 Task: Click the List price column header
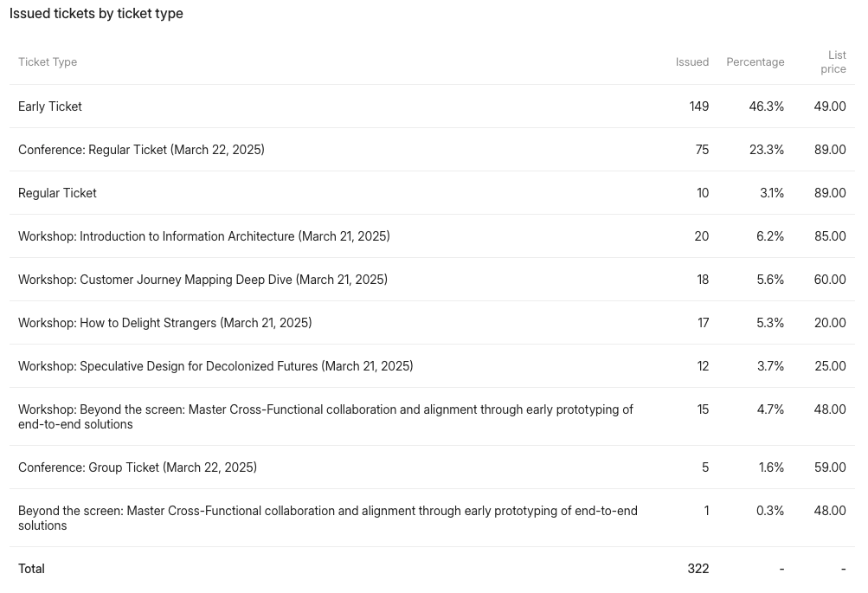pos(834,62)
